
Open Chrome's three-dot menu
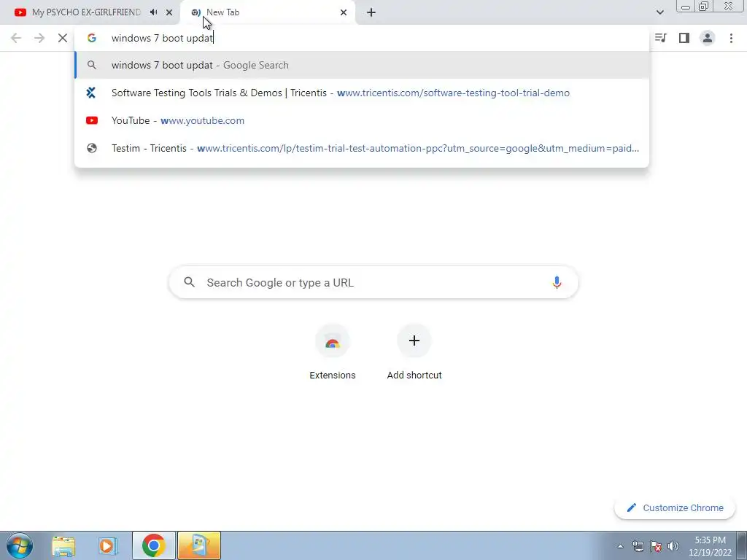[731, 38]
